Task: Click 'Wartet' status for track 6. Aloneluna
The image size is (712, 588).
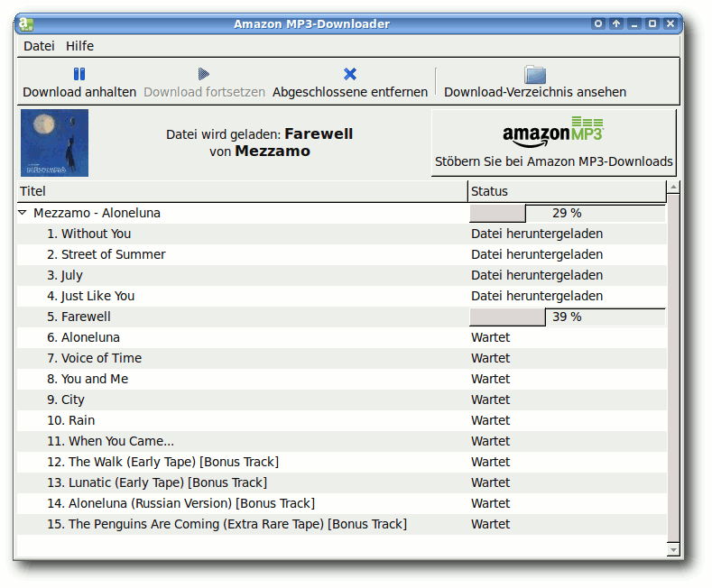Action: click(x=490, y=337)
